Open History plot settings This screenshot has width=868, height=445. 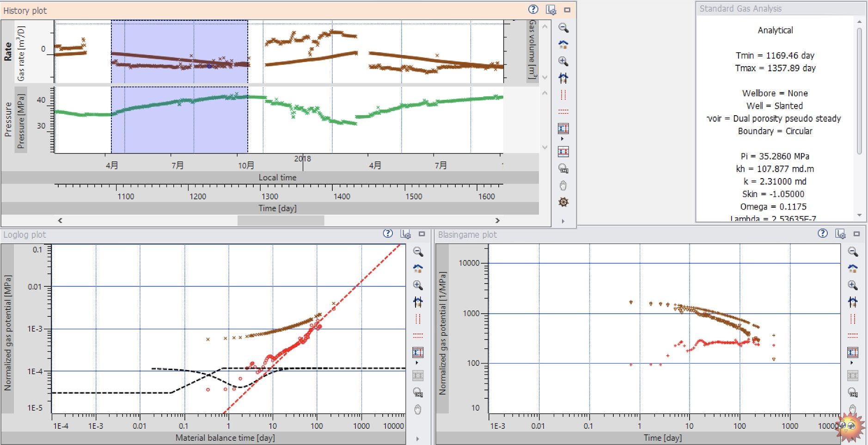(x=551, y=10)
